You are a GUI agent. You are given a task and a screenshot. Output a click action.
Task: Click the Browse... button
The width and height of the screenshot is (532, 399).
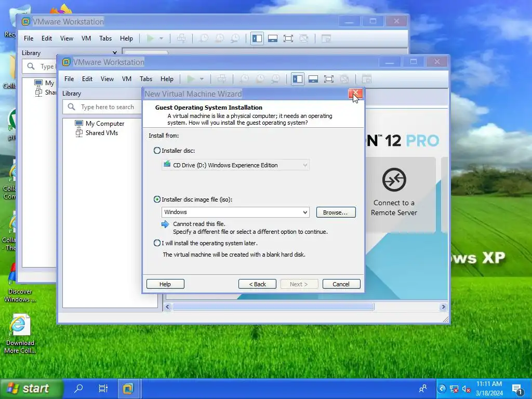tap(336, 212)
